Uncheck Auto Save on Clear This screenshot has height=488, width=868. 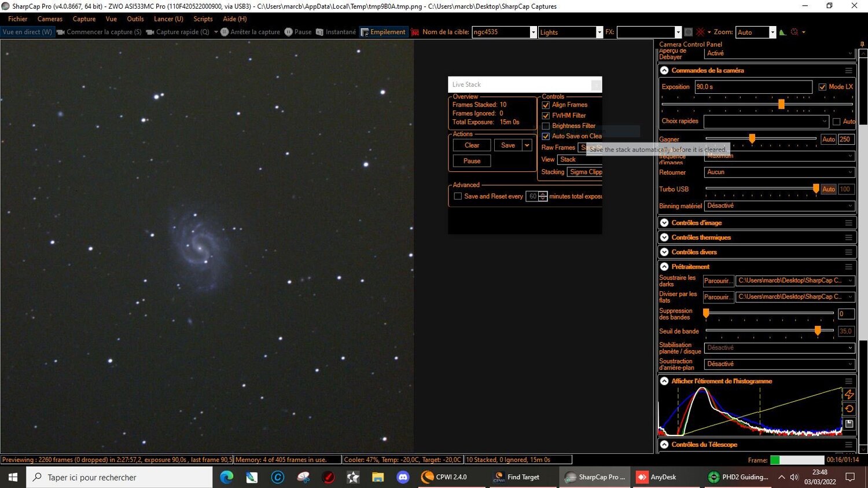click(545, 136)
